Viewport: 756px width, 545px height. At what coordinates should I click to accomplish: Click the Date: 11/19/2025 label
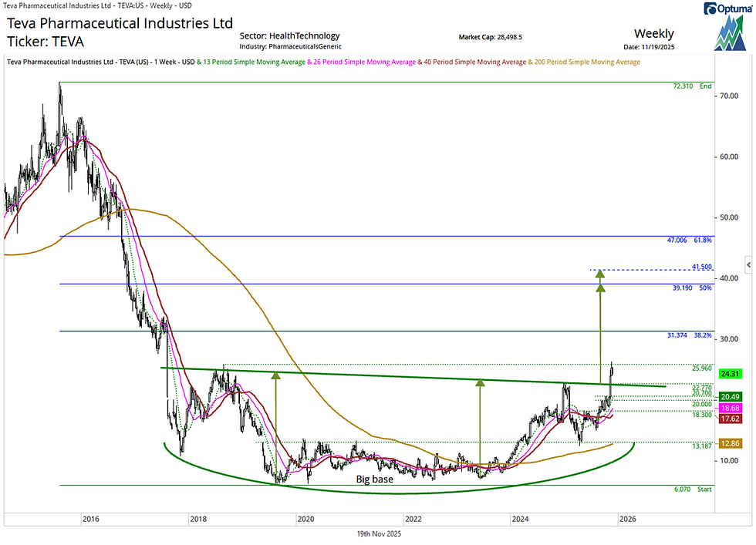tap(649, 47)
